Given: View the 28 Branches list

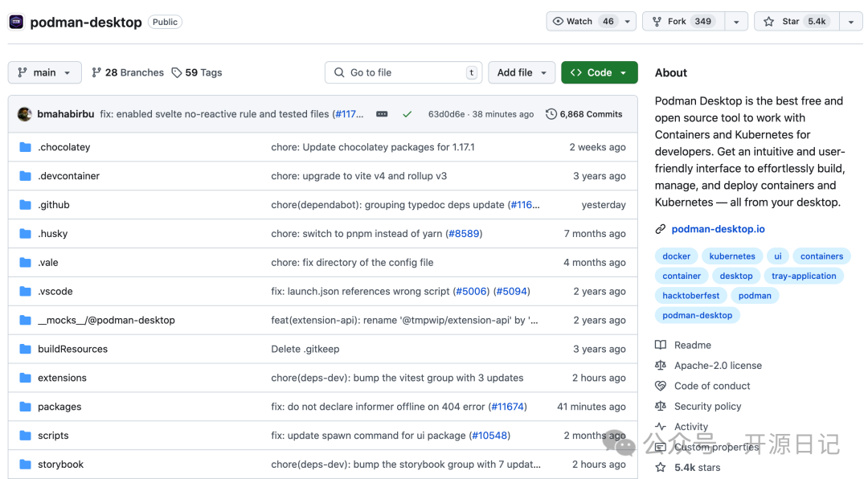Looking at the screenshot, I should [128, 72].
